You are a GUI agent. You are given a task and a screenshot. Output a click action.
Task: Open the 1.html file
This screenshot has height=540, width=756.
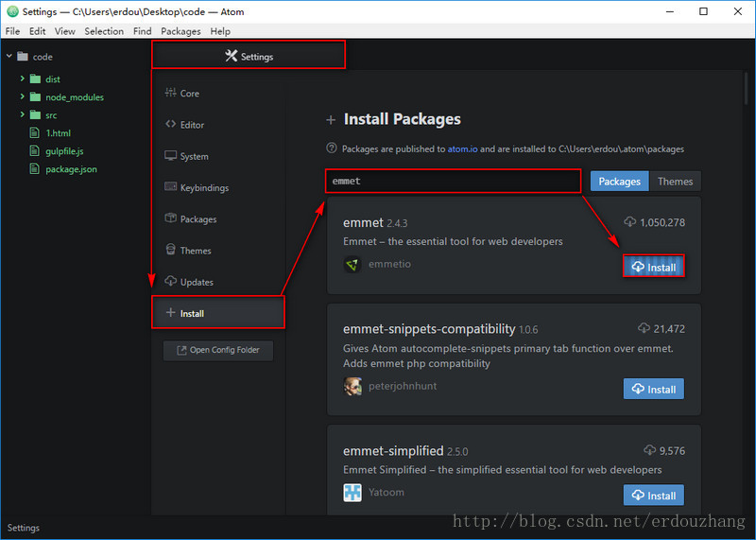pyautogui.click(x=58, y=132)
